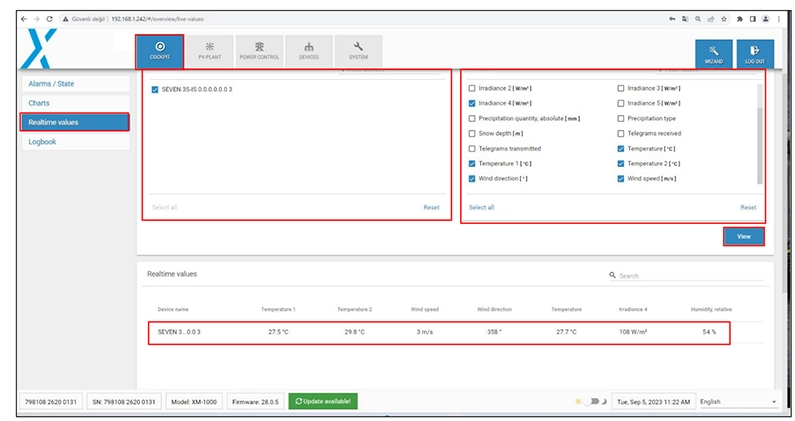This screenshot has height=421, width=795.
Task: Click the Wind direction column header
Action: click(x=494, y=309)
